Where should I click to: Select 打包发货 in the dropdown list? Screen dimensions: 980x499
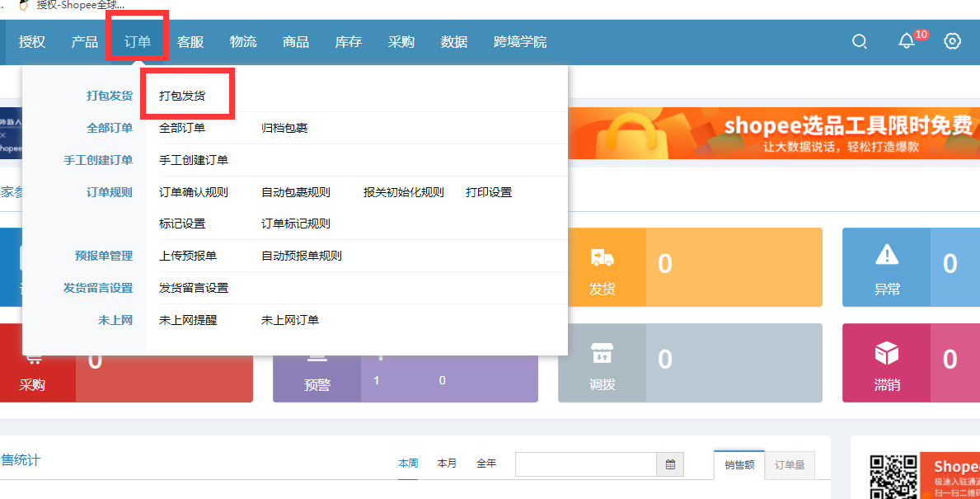(182, 96)
